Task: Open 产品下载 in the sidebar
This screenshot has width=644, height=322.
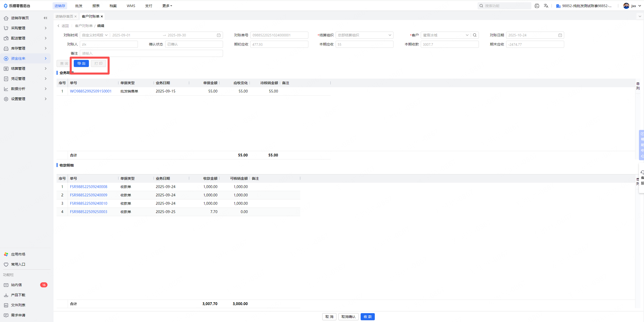Action: click(18, 295)
